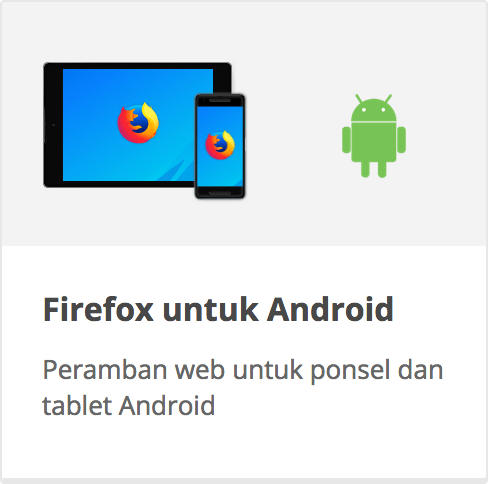Click the Android robot's torso
This screenshot has width=488, height=484.
374,143
